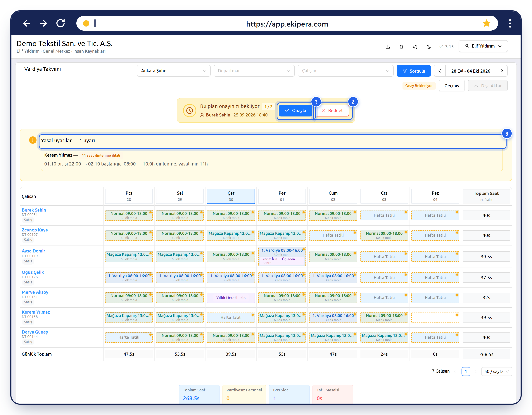Open the Çalışan filter dropdown
The height and width of the screenshot is (415, 532).
345,71
